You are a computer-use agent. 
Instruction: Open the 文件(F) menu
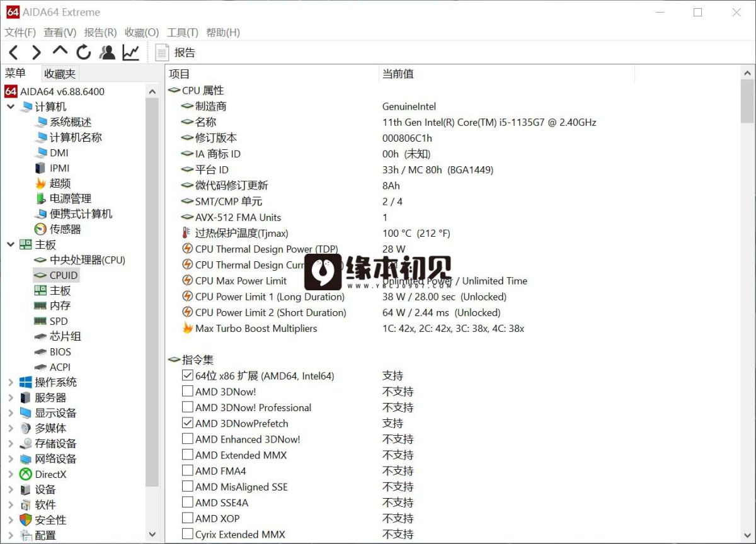[20, 32]
